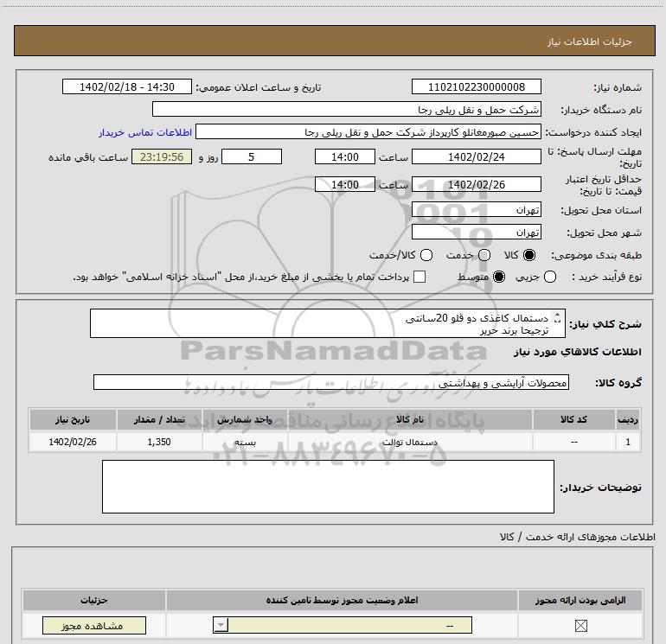
Task: Toggle the الزامی بودن ارائه مجوز checkbox
Action: pyautogui.click(x=580, y=625)
